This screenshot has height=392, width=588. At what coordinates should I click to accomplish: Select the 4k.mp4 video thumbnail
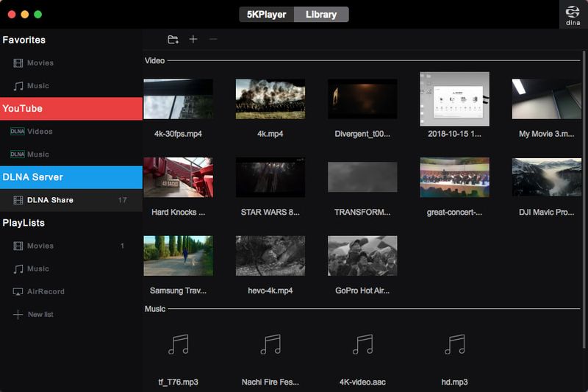270,99
